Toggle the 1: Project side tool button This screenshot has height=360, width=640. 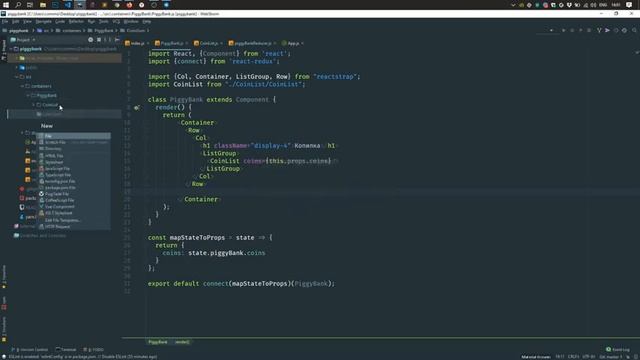pos(4,50)
